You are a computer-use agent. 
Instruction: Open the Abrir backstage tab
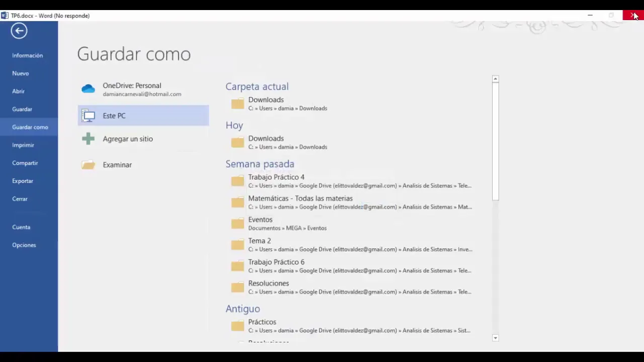19,91
